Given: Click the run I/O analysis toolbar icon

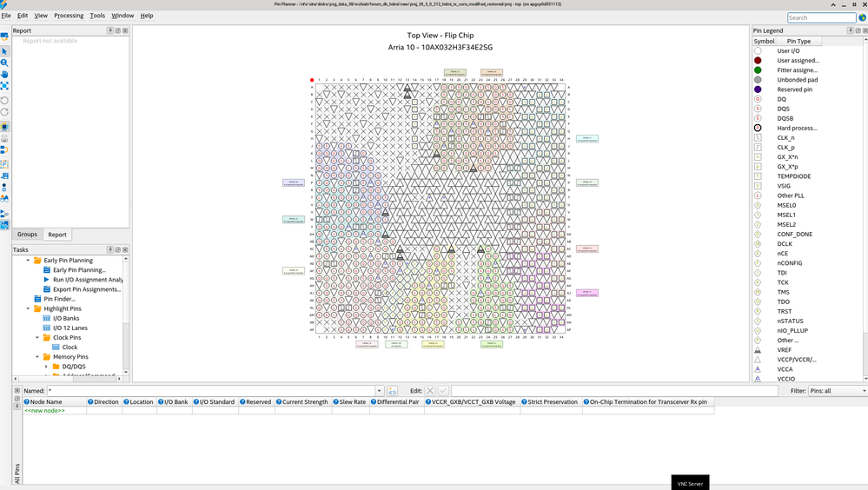Looking at the screenshot, I should [x=4, y=214].
